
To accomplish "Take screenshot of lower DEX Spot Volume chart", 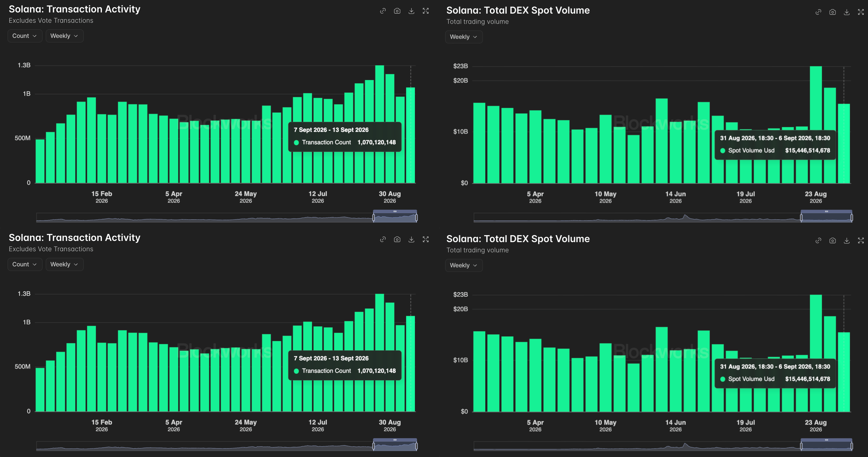I will 833,240.
